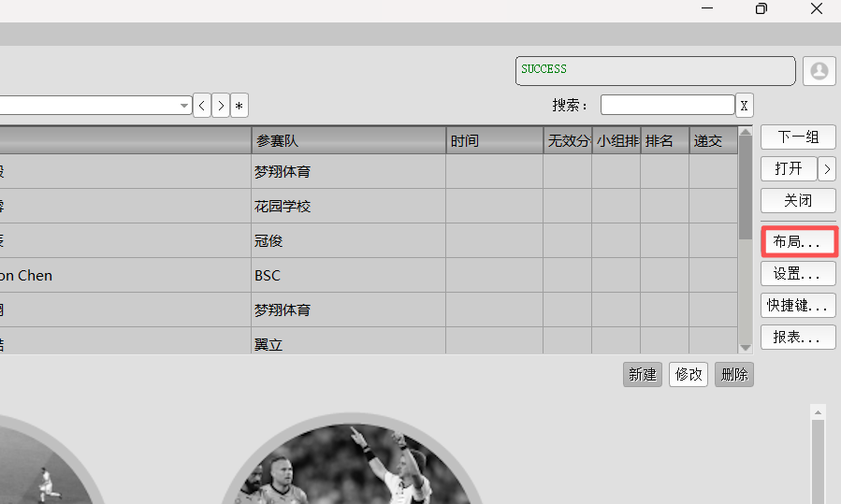Expand the arrow next to 打开 button
This screenshot has height=504, width=841.
[x=827, y=169]
